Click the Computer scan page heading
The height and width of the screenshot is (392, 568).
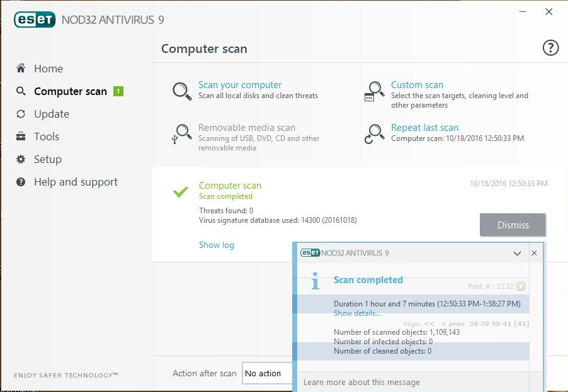point(204,48)
